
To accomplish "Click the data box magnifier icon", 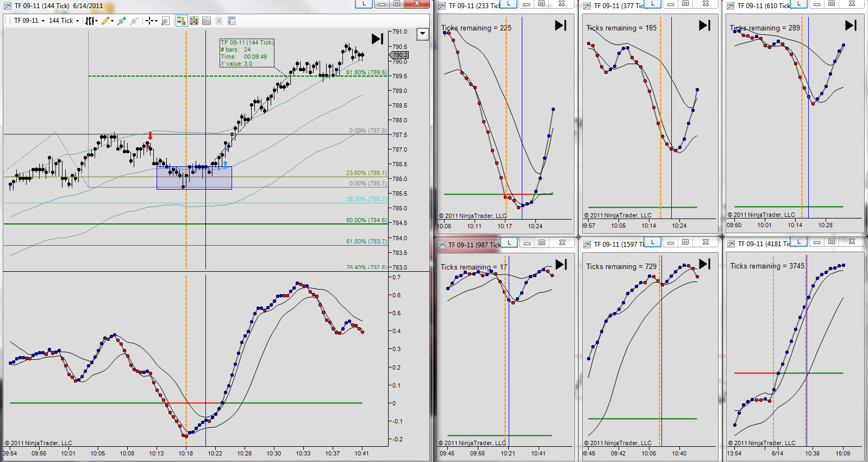I will click(165, 21).
